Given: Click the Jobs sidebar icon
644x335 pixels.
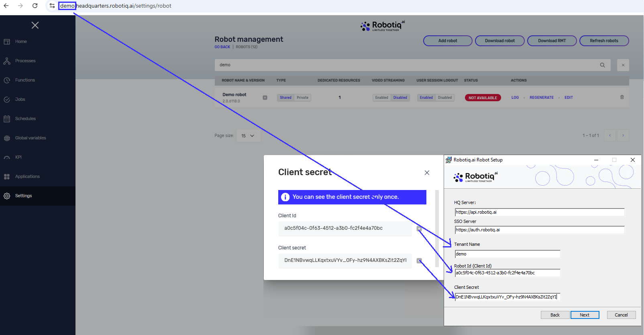Looking at the screenshot, I should [7, 100].
